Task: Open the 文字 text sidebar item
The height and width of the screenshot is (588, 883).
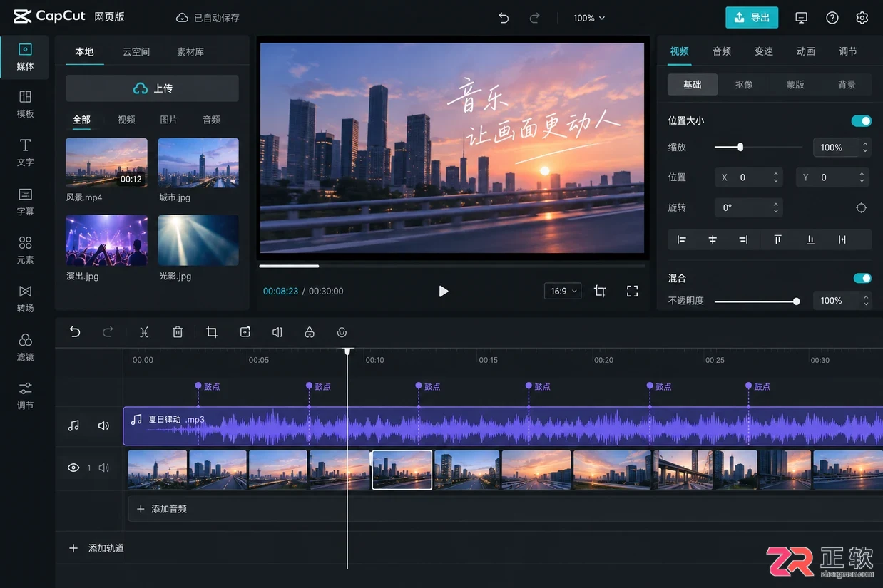Action: pyautogui.click(x=25, y=153)
